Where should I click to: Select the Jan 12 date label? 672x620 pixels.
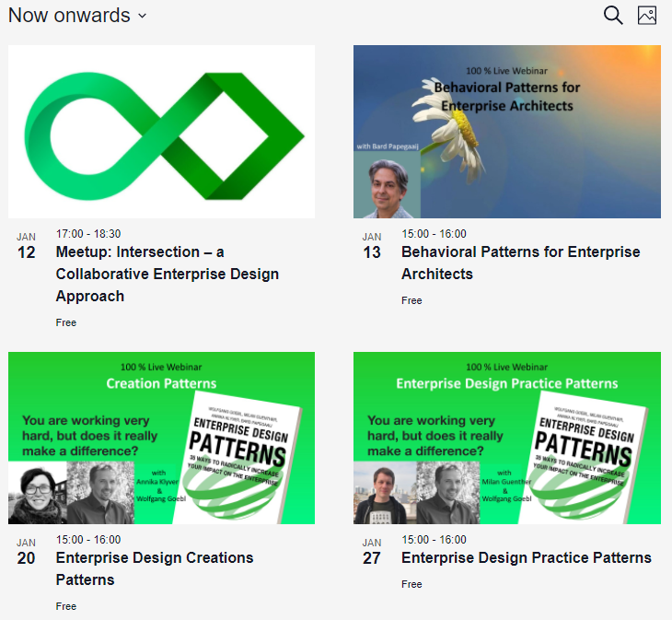[x=26, y=247]
